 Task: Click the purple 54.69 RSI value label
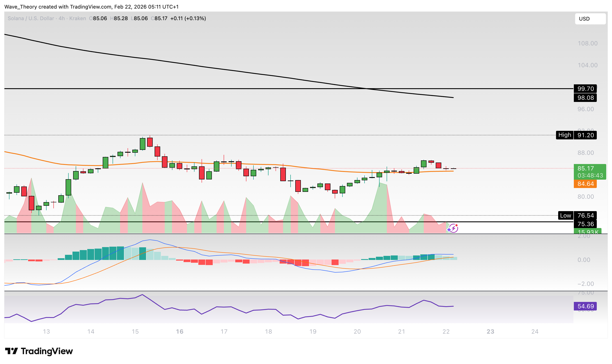[x=585, y=306]
